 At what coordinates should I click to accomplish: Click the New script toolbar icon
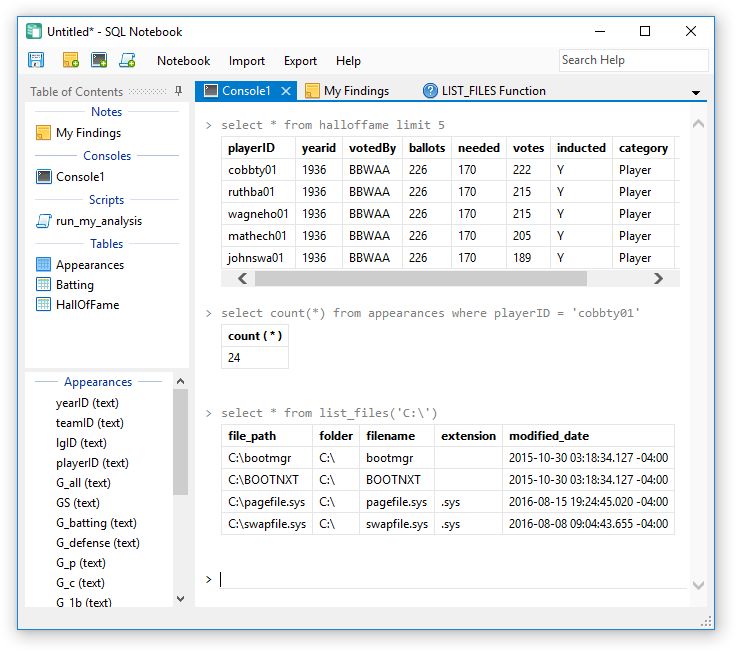pos(127,60)
